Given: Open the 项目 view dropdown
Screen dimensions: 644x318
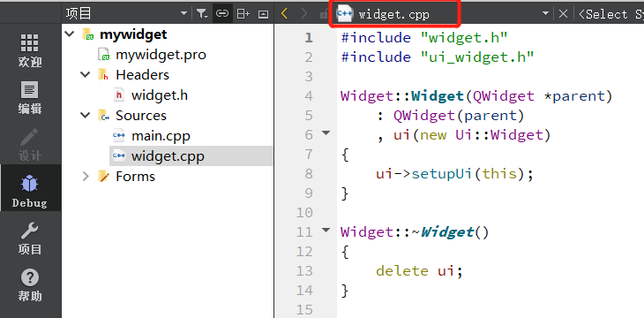Looking at the screenshot, I should coord(184,14).
